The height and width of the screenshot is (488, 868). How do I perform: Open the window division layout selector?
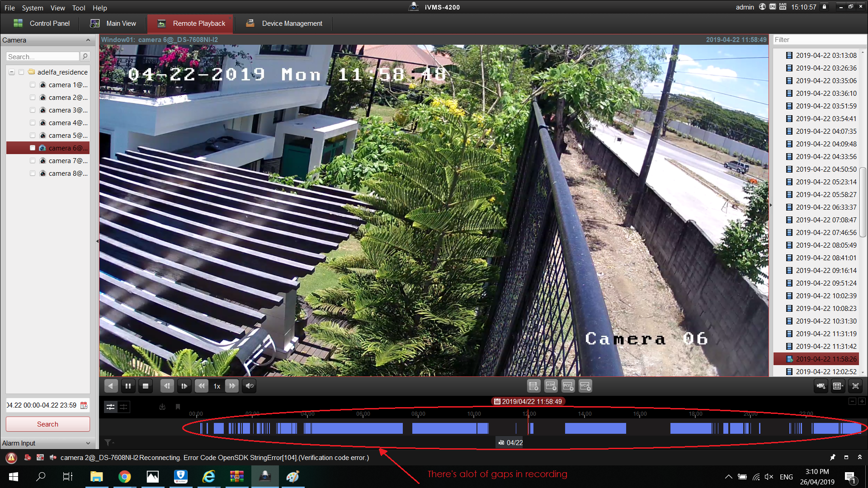point(838,386)
